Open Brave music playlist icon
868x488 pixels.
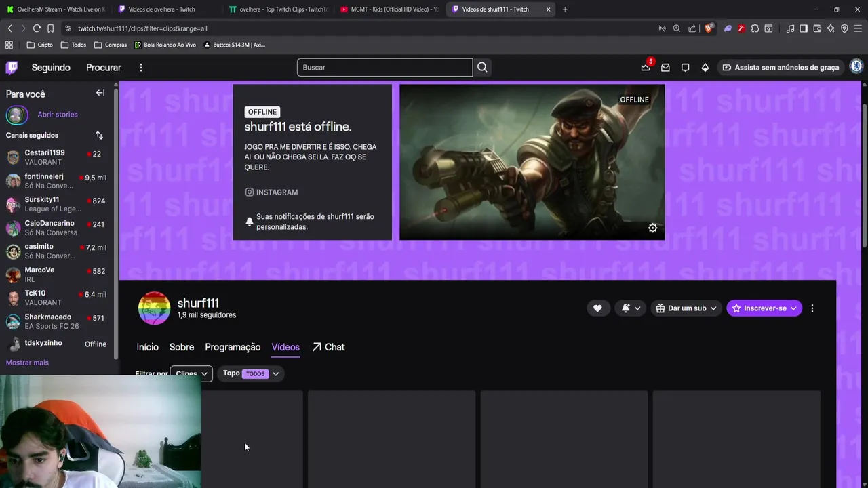pyautogui.click(x=790, y=28)
